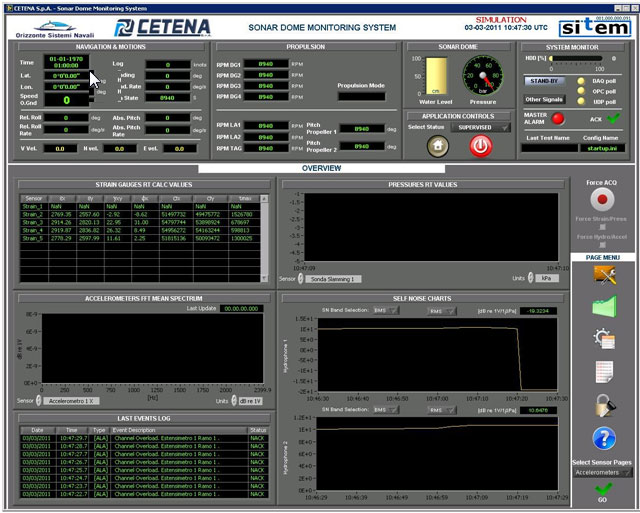Screen dimensions: 640x513
Task: Open the Select Status SUPERVISED dropdown
Action: coord(480,127)
